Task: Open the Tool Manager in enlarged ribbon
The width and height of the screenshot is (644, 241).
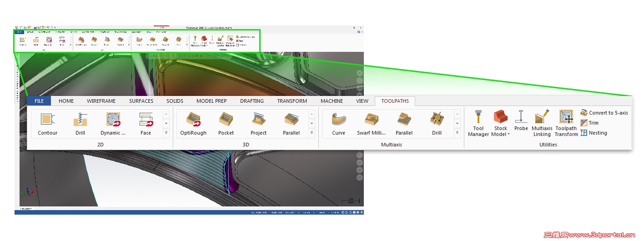Action: (x=478, y=123)
